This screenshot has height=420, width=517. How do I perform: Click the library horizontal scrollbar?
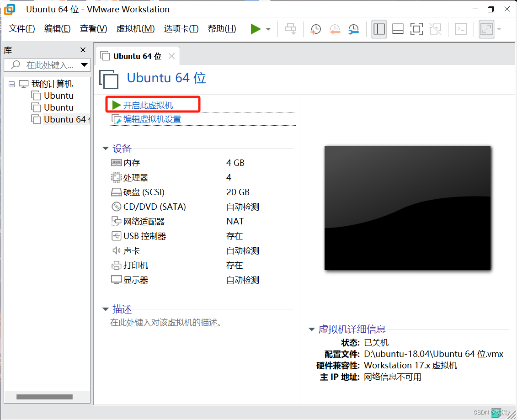click(44, 397)
